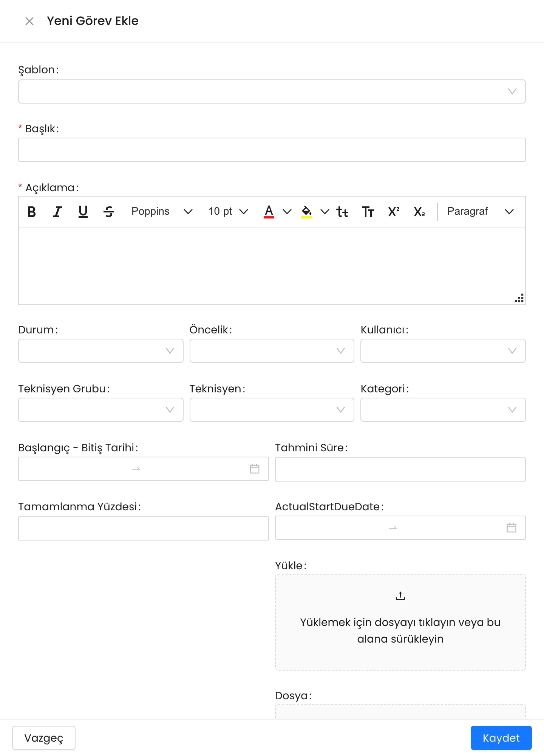
Task: Click the editor resize handle icon
Action: coord(519,298)
